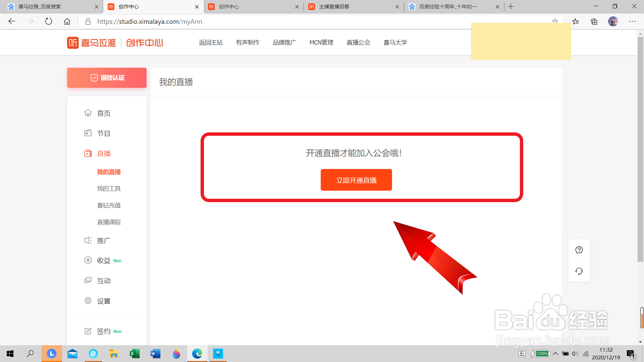This screenshot has width=644, height=362.
Task: Open the 直播公会 nav item
Action: click(358, 43)
